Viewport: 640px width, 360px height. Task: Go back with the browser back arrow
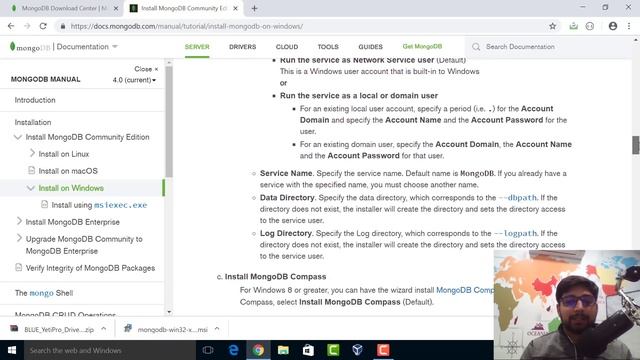[11, 26]
